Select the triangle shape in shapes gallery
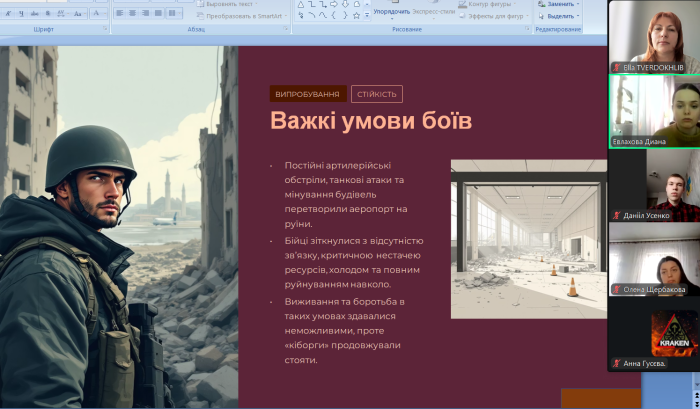The height and width of the screenshot is (409, 700). [299, 4]
